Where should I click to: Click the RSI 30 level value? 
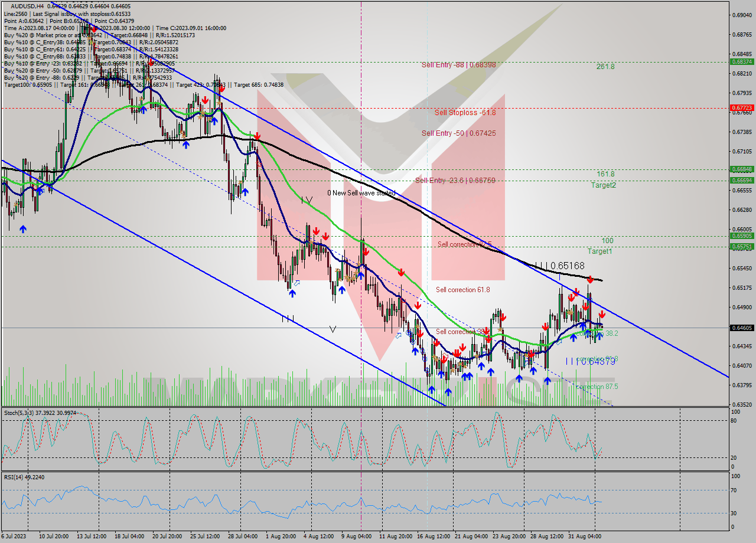734,512
